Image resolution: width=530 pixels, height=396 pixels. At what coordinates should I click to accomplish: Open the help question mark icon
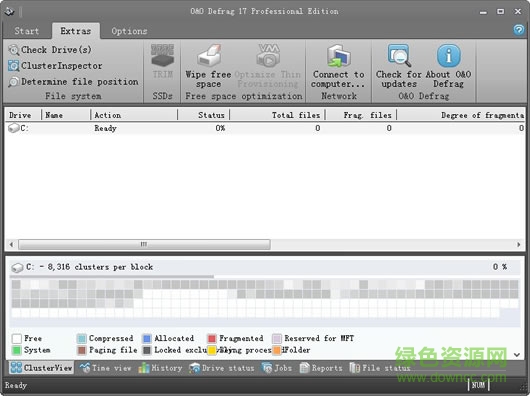[519, 30]
